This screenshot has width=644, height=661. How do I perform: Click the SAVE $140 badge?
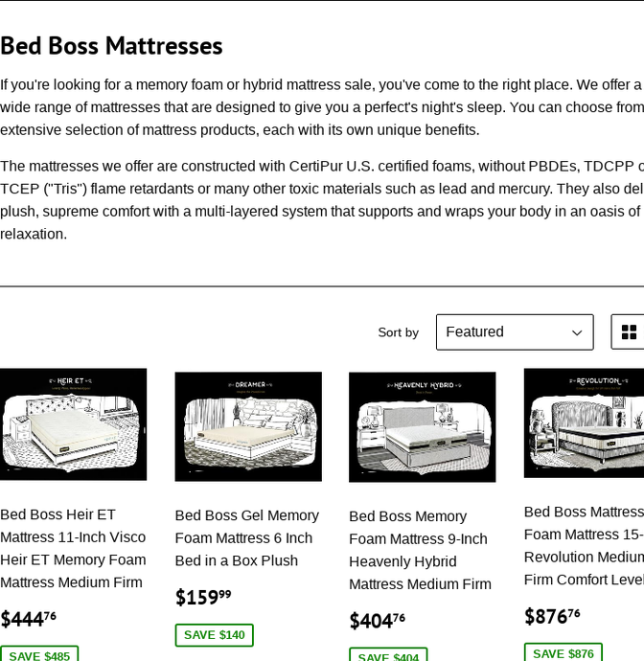(215, 635)
